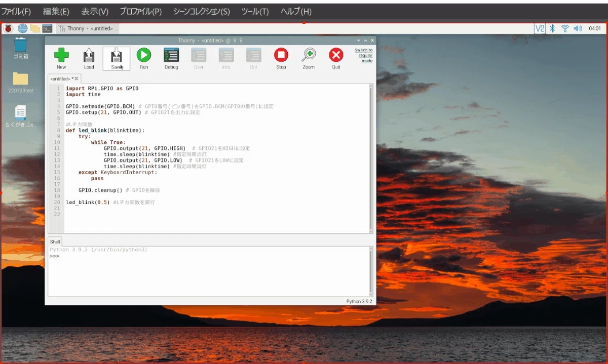Viewport: 608px width, 364px height.
Task: Open the ツール(T) menu
Action: 255,11
